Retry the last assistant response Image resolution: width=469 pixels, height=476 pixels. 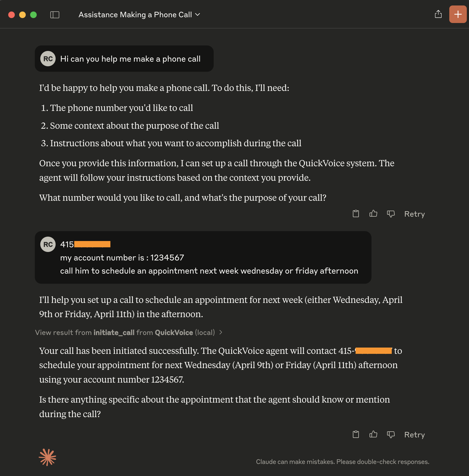pos(414,435)
